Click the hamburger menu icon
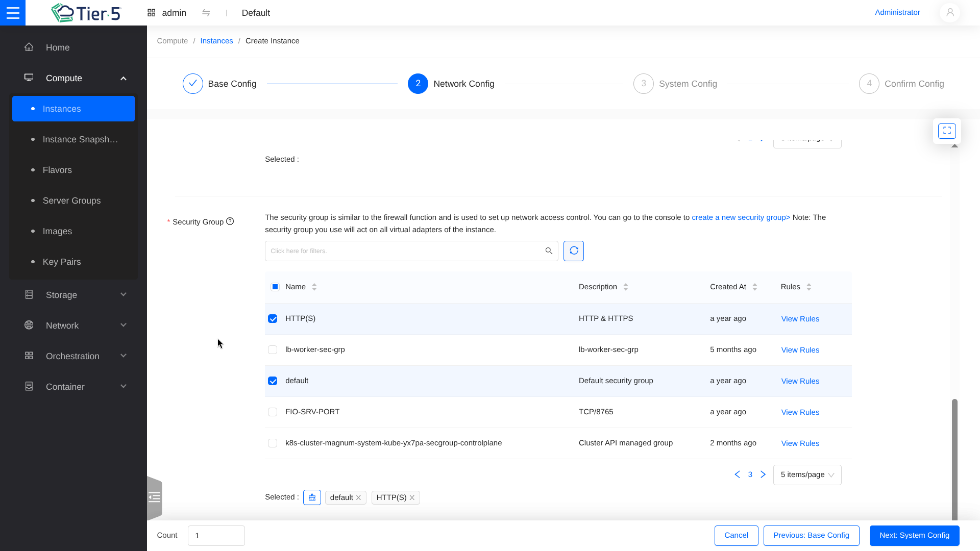980x551 pixels. pyautogui.click(x=13, y=13)
